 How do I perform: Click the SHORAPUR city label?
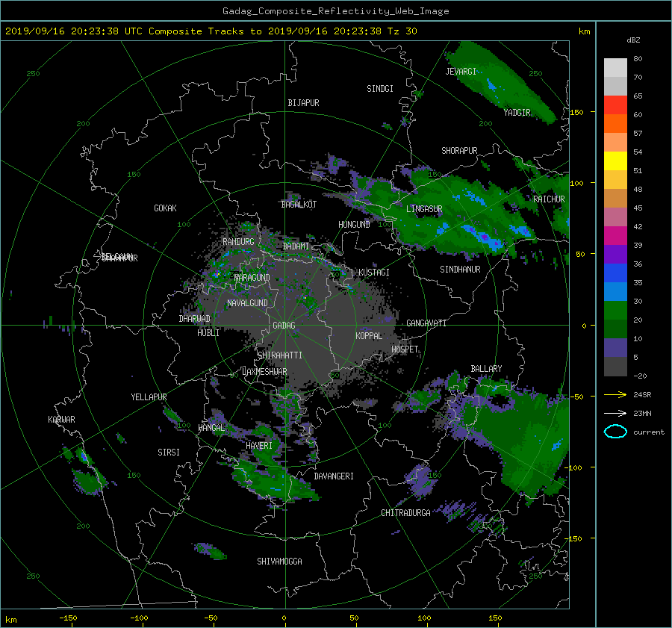[459, 151]
